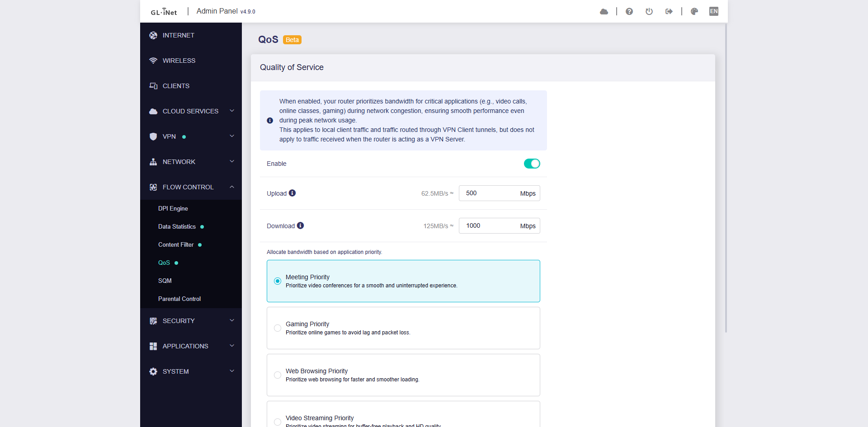Click the Internet globe icon
This screenshot has width=868, height=427.
(153, 35)
